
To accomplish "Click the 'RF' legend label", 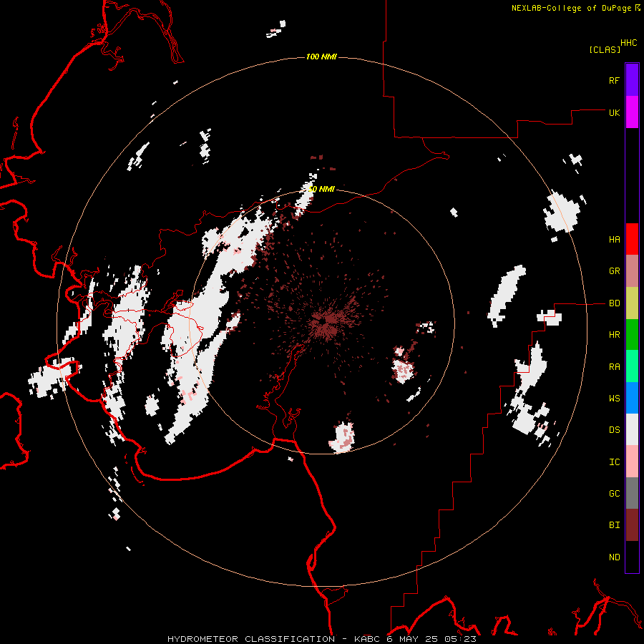I will tap(614, 80).
